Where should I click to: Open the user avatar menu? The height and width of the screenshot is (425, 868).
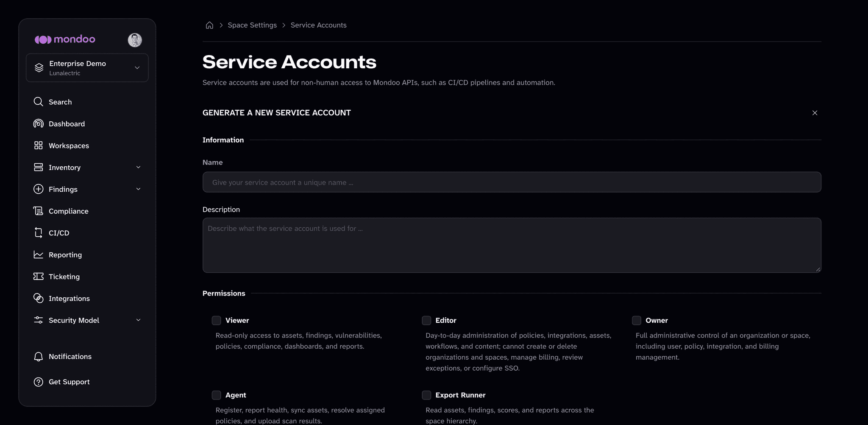tap(135, 40)
